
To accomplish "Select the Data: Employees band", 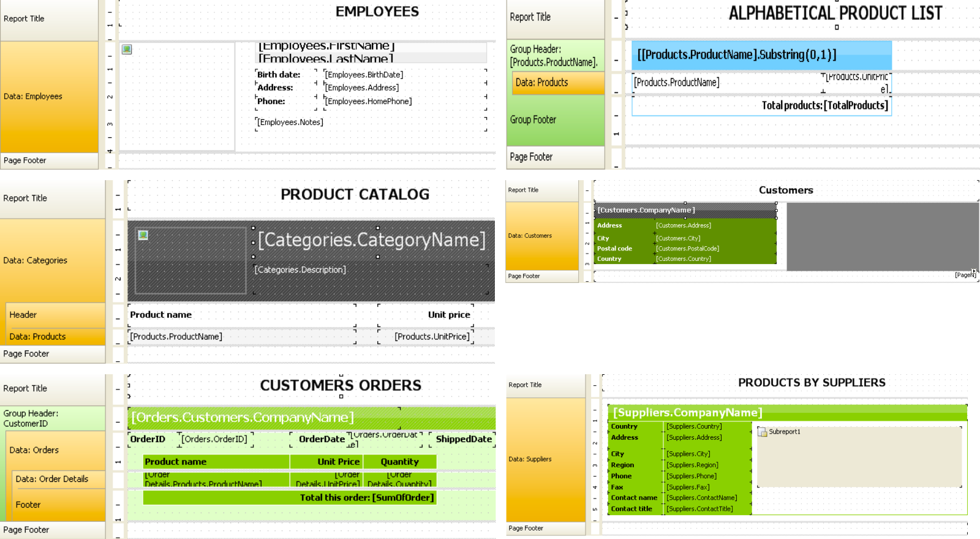I will pos(49,97).
